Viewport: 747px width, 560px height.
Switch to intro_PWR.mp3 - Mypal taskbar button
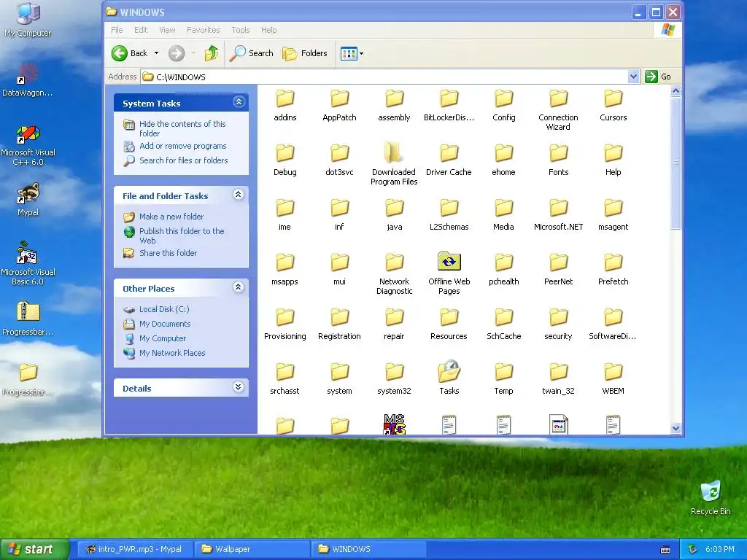click(135, 549)
